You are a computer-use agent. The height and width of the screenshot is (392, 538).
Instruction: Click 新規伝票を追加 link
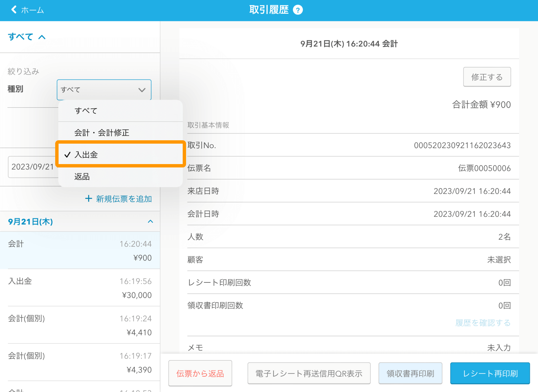124,199
